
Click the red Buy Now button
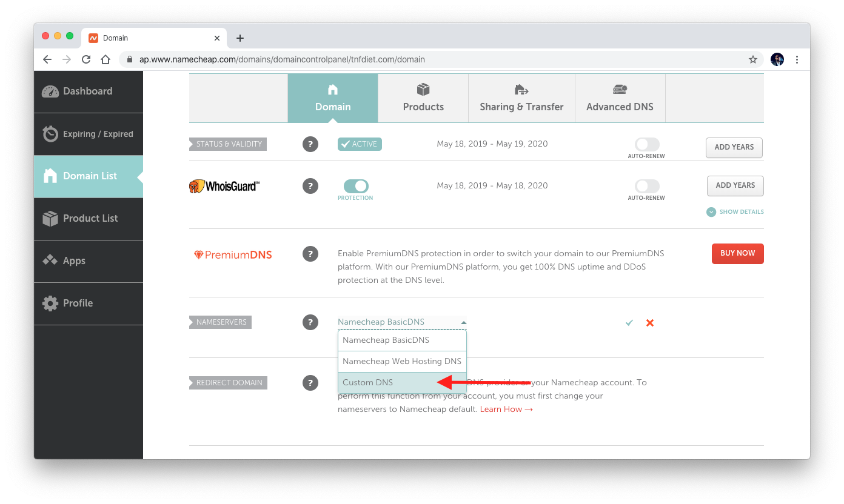point(737,254)
